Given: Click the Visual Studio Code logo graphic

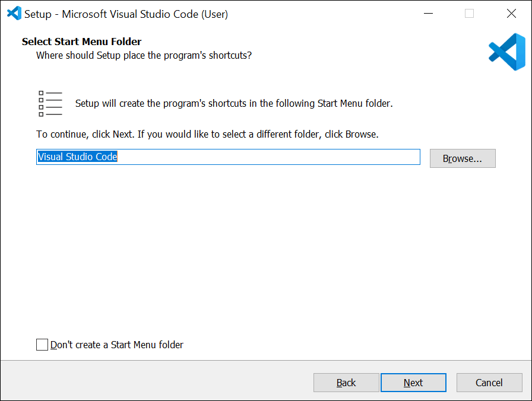Looking at the screenshot, I should tap(507, 52).
